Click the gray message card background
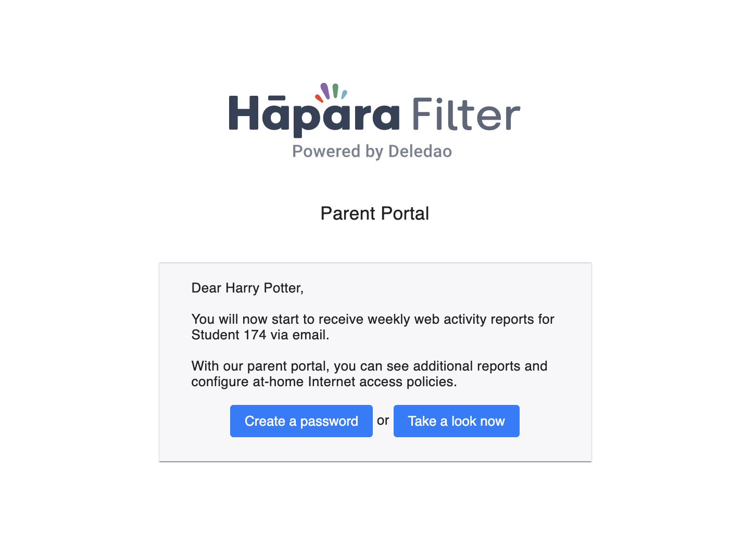Image resolution: width=756 pixels, height=534 pixels. tap(375, 362)
